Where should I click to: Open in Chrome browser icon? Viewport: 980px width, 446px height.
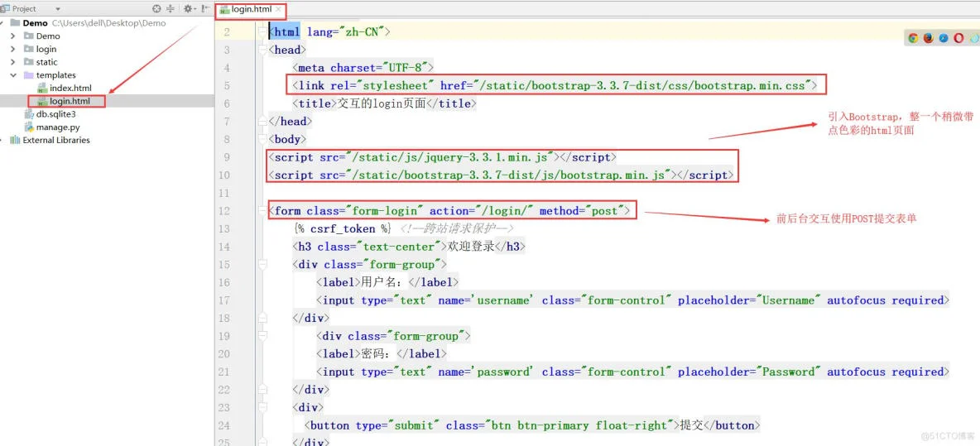pos(913,38)
